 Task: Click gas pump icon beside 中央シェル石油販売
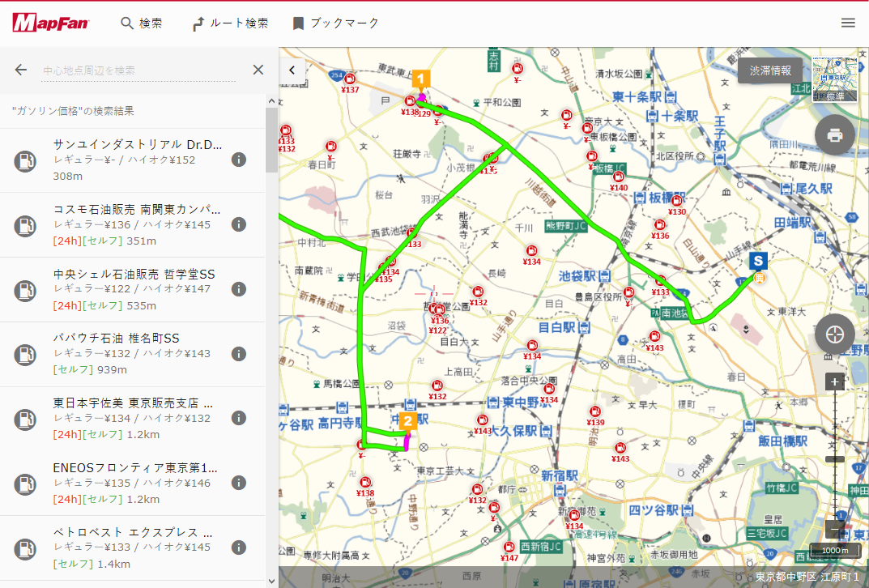click(x=25, y=291)
